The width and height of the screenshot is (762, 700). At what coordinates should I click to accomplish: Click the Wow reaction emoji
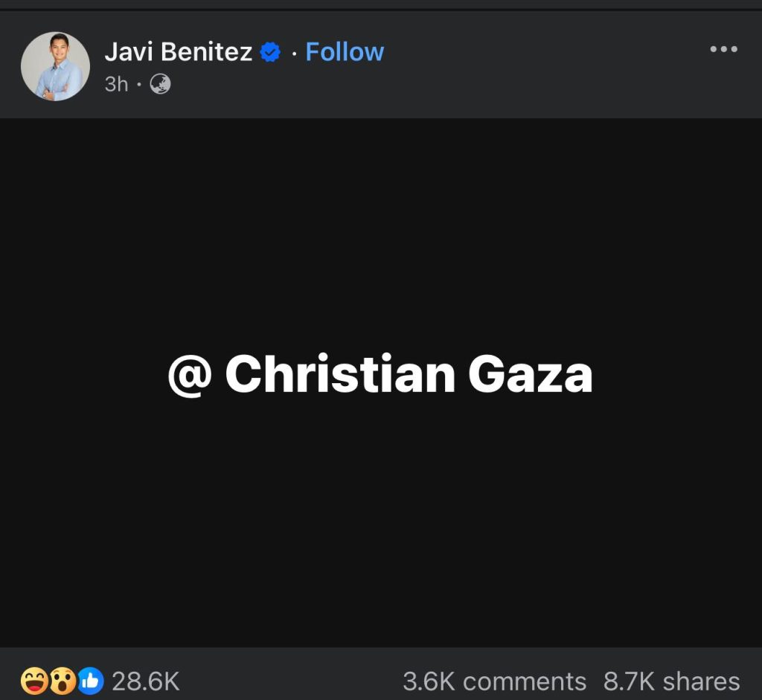(x=63, y=681)
